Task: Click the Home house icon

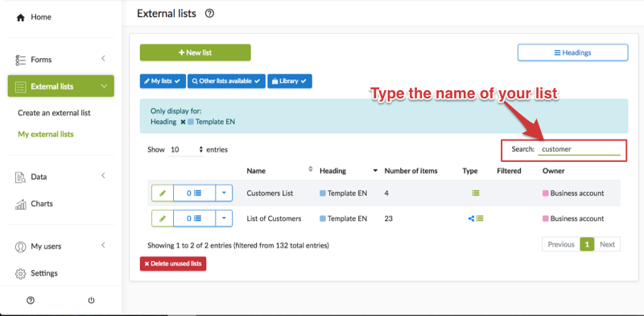Action: click(21, 17)
